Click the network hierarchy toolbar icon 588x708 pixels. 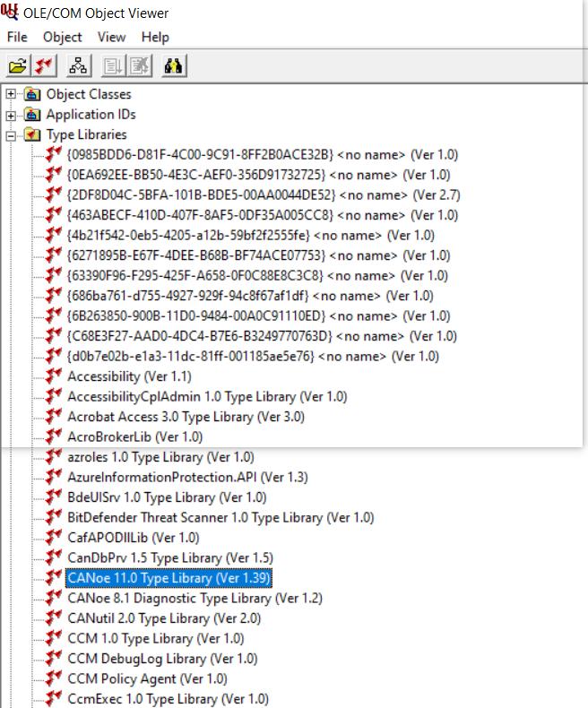click(x=78, y=66)
